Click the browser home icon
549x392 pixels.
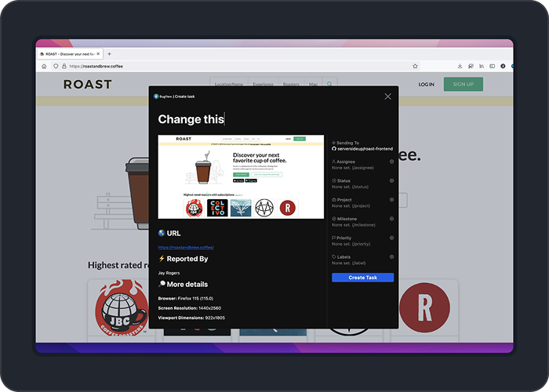click(x=44, y=66)
